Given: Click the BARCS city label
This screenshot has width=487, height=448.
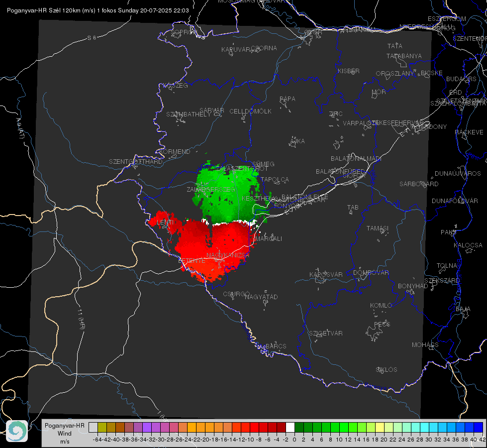Looking at the screenshot, I should pyautogui.click(x=276, y=346).
